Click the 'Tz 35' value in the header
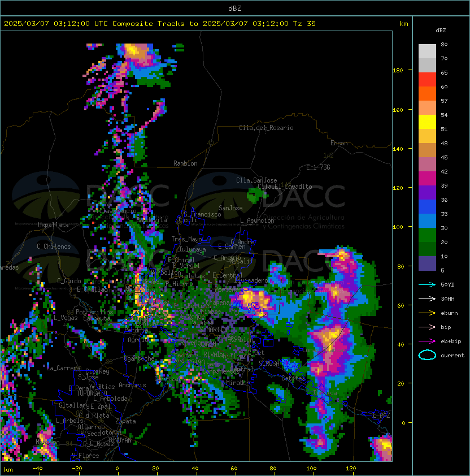Image resolution: width=470 pixels, height=476 pixels. point(304,24)
